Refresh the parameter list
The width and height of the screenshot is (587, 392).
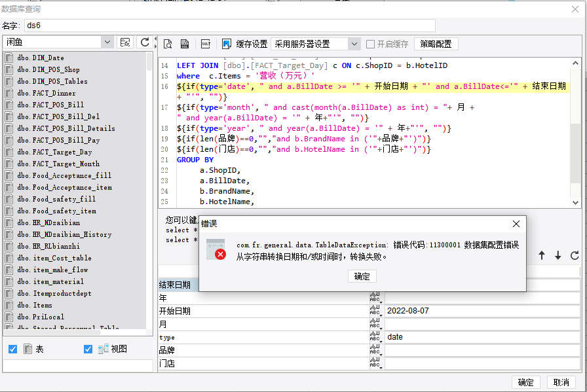click(575, 256)
